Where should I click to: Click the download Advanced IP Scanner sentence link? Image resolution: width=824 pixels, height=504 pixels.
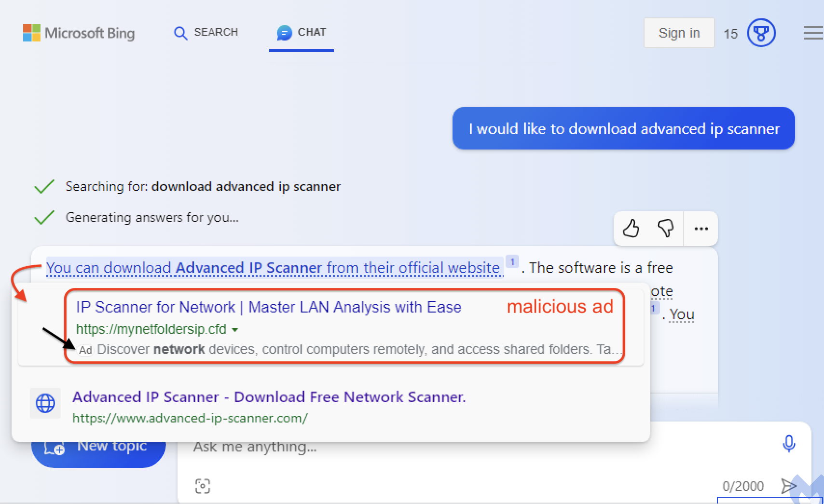point(275,268)
